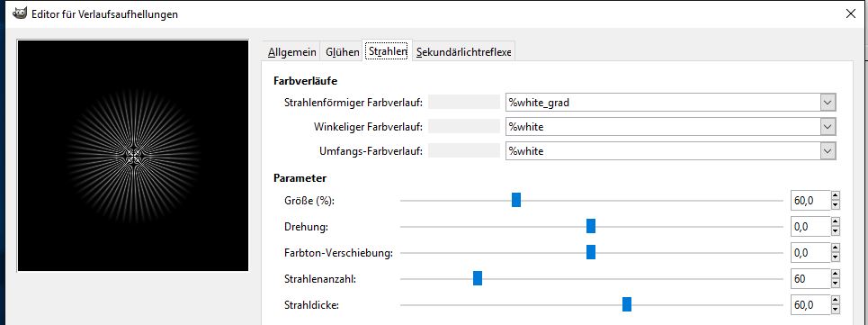The image size is (868, 325).
Task: Increase Größe value with up arrow
Action: click(836, 194)
